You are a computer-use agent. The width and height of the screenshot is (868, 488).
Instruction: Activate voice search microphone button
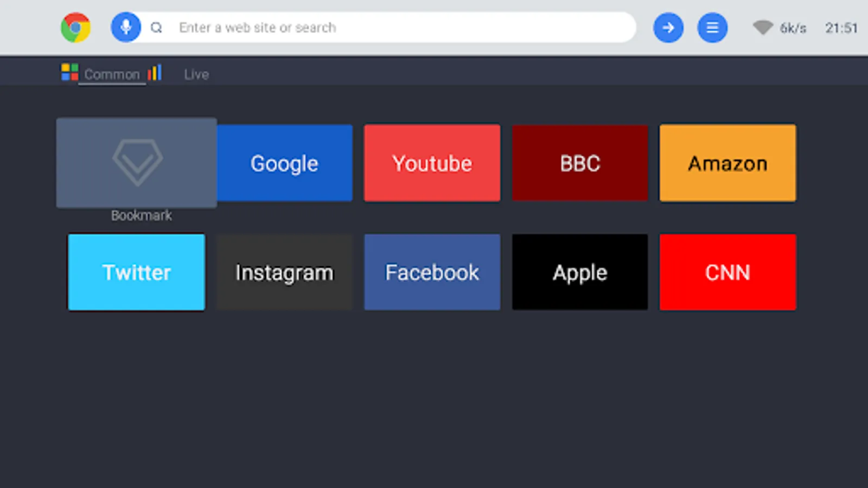126,27
